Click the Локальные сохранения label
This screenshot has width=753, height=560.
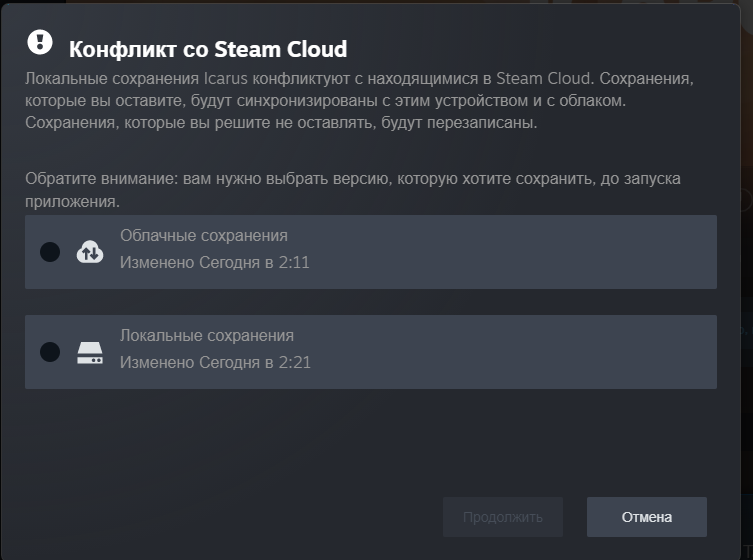(x=207, y=336)
